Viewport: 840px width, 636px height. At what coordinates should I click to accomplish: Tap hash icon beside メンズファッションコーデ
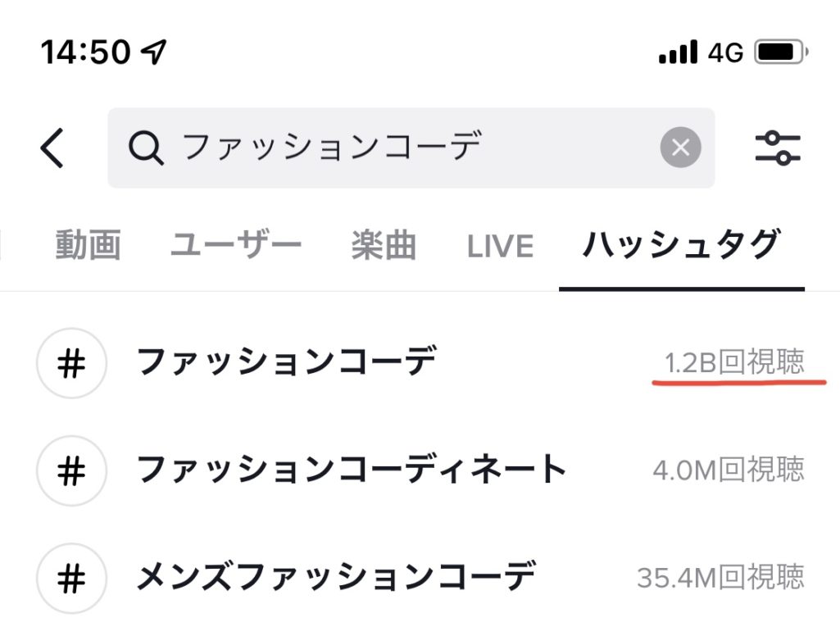(x=71, y=578)
